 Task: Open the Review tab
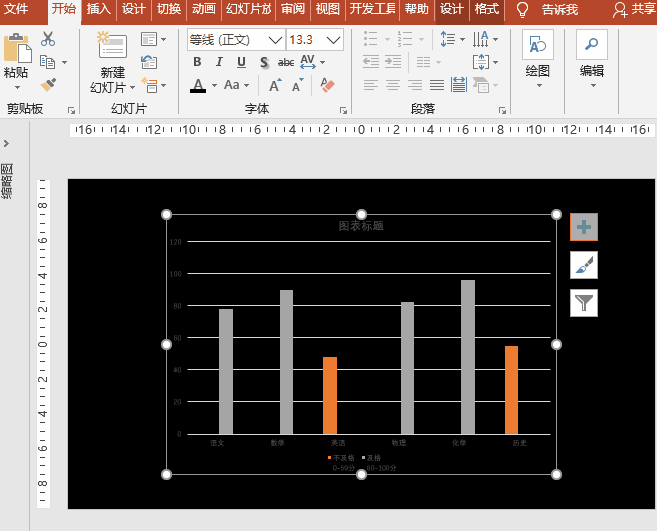[293, 9]
